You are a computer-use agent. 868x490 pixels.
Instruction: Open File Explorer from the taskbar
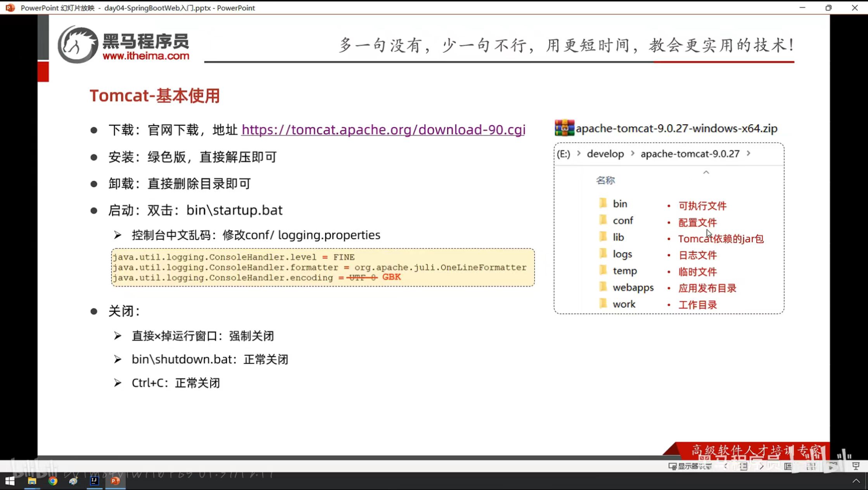coord(32,481)
